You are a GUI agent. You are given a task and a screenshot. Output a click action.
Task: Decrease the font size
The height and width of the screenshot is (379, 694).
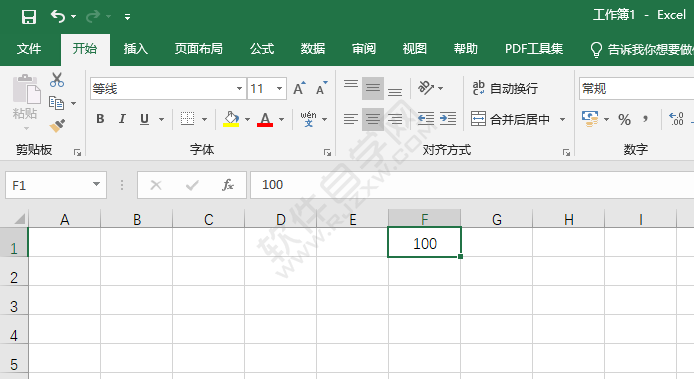[x=322, y=89]
